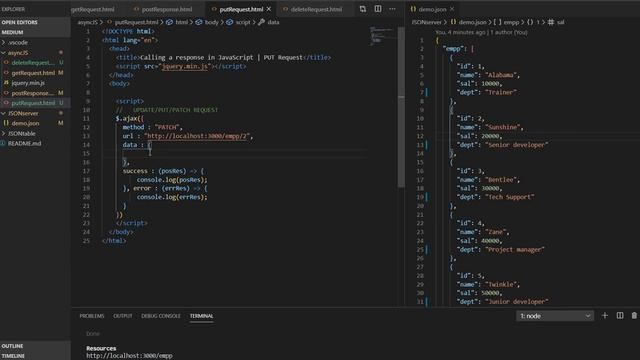Image resolution: width=640 pixels, height=360 pixels.
Task: Kill terminal with trash icon
Action: coord(634,316)
